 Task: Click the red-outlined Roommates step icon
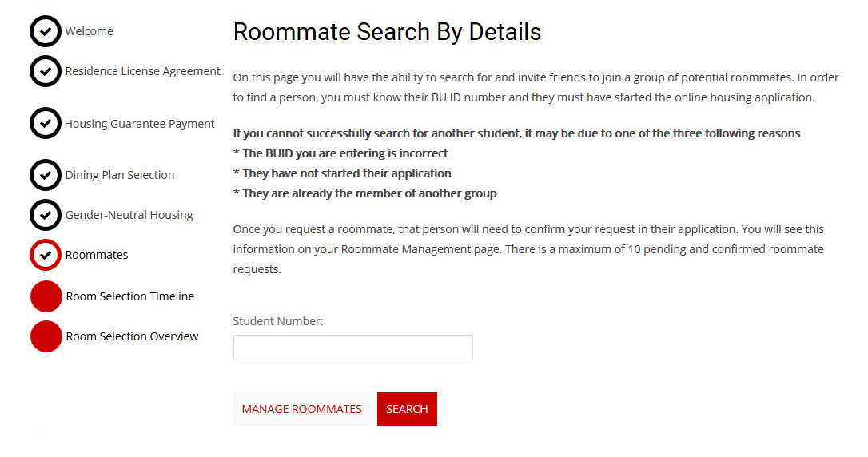pyautogui.click(x=46, y=255)
